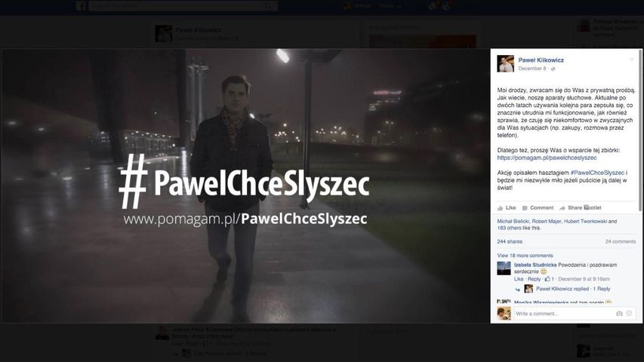
Task: Reply to Izabela Studnicka's comment
Action: pyautogui.click(x=534, y=279)
